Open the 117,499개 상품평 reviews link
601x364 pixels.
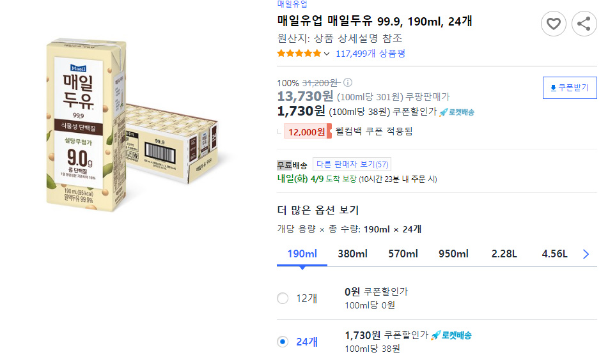click(x=370, y=54)
